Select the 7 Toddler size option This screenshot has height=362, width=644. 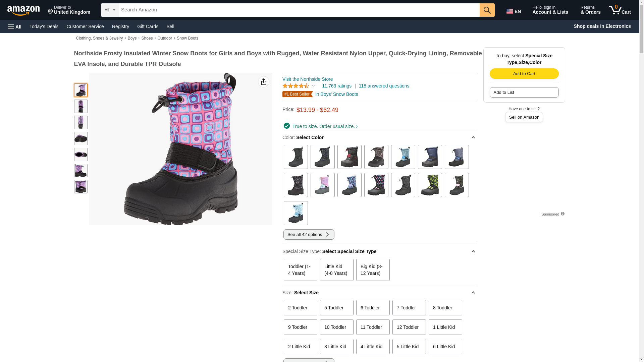tap(409, 308)
